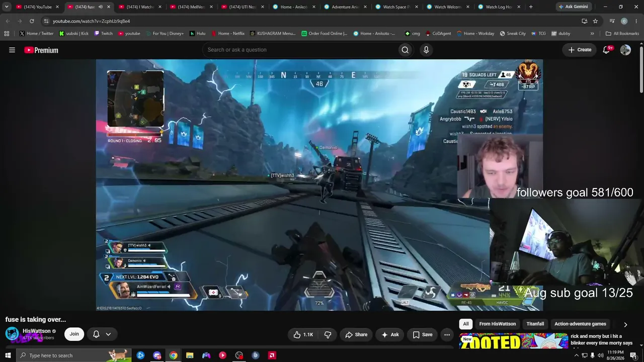Click the browser address bar URL
This screenshot has width=644, height=362.
(x=91, y=21)
